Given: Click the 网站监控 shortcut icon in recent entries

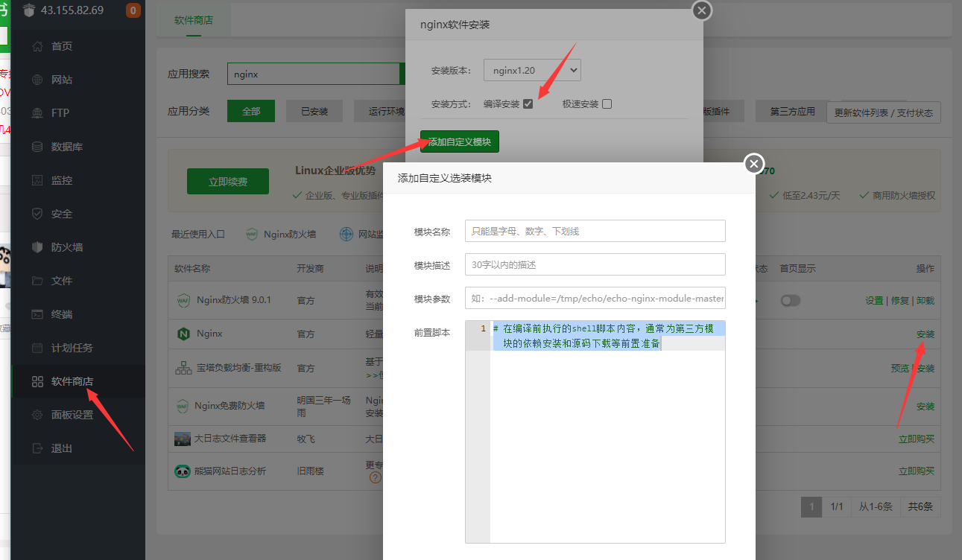Looking at the screenshot, I should (346, 234).
